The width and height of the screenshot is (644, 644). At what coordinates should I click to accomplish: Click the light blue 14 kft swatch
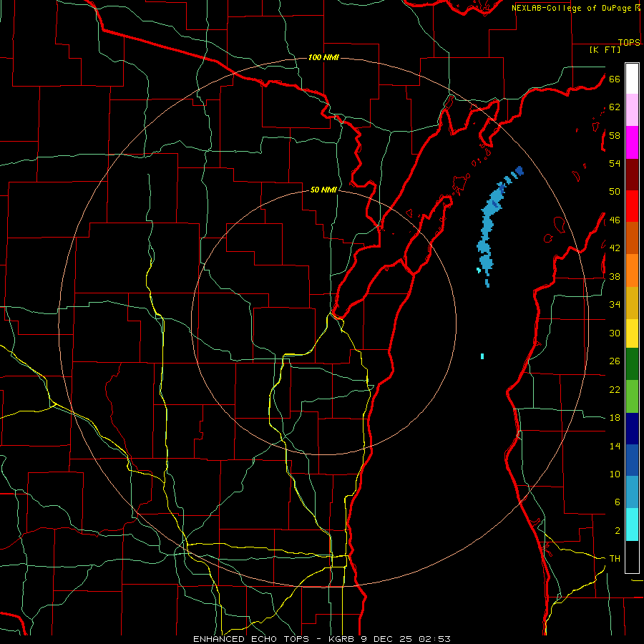click(632, 492)
